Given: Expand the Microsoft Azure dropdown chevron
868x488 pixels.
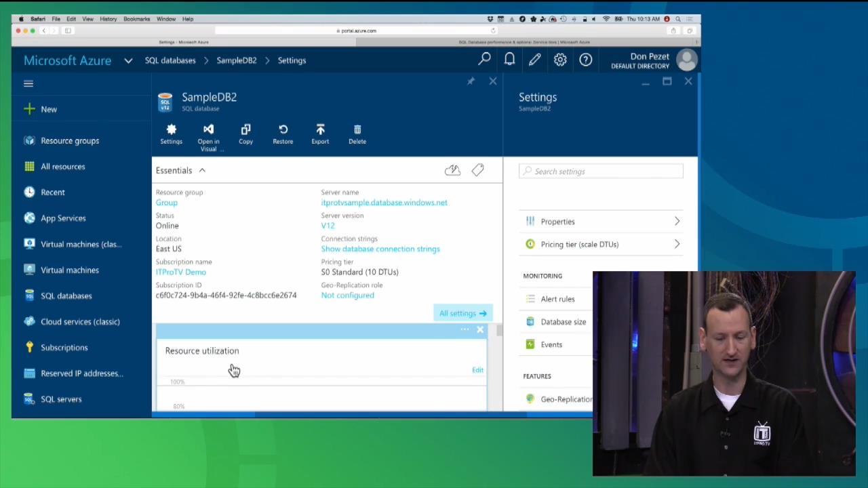Looking at the screenshot, I should pos(128,60).
